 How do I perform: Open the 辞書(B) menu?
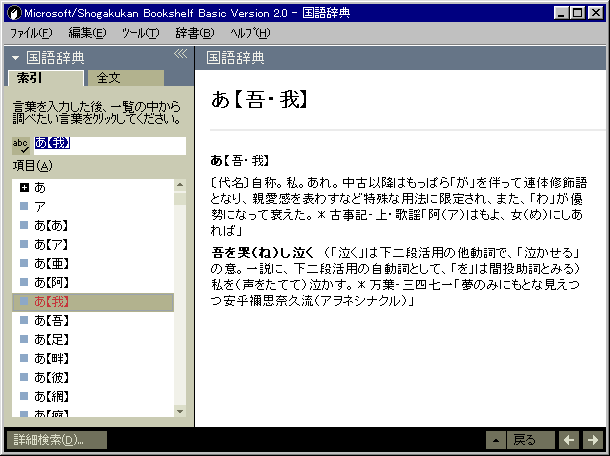(x=194, y=33)
